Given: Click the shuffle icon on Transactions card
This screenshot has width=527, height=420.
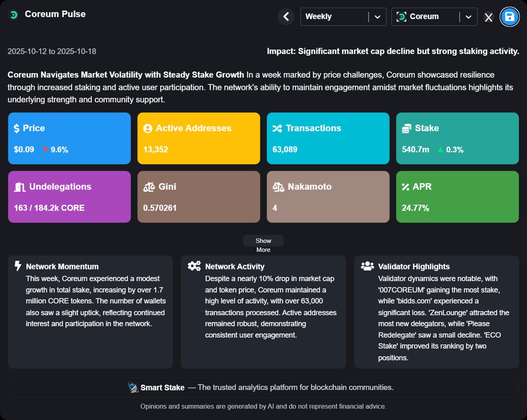Looking at the screenshot, I should click(x=277, y=128).
